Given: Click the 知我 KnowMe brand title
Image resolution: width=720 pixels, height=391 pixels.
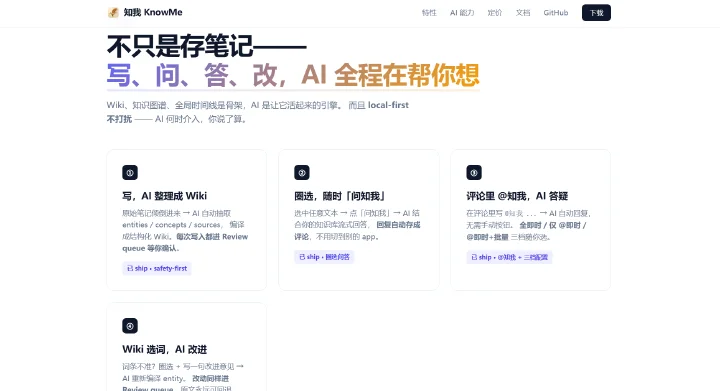Looking at the screenshot, I should click(x=153, y=12).
